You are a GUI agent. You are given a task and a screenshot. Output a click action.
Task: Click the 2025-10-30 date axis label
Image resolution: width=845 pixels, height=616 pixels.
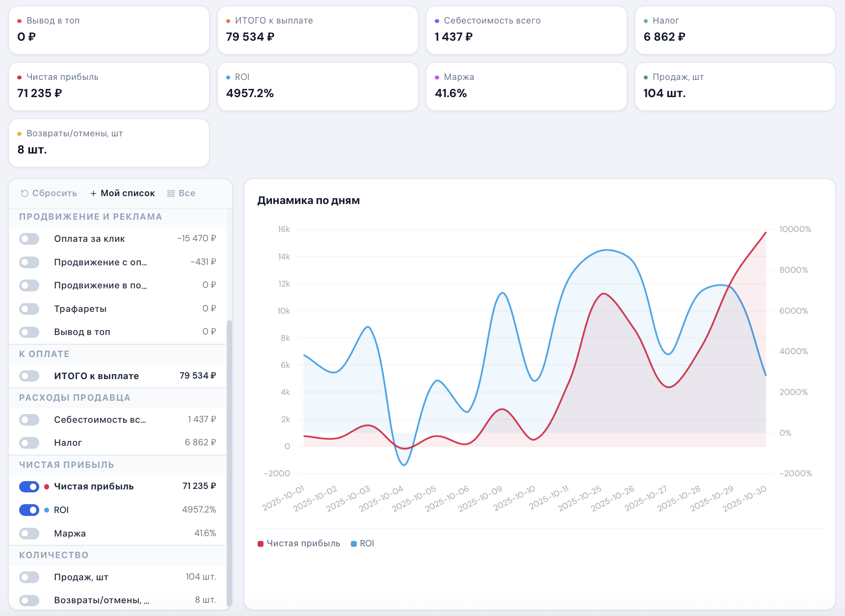click(744, 498)
